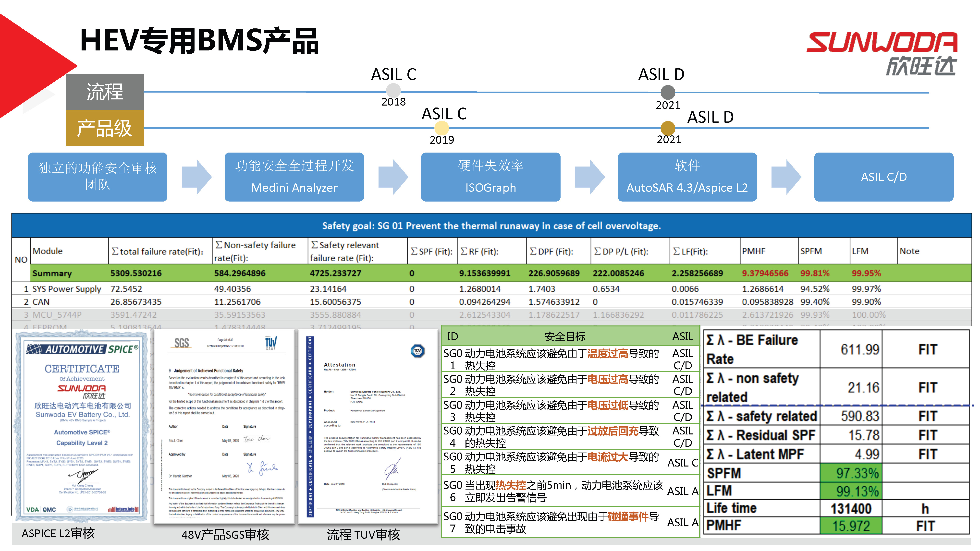Click the green SPFM 97.33% cell
The height and width of the screenshot is (551, 980).
pos(851,473)
